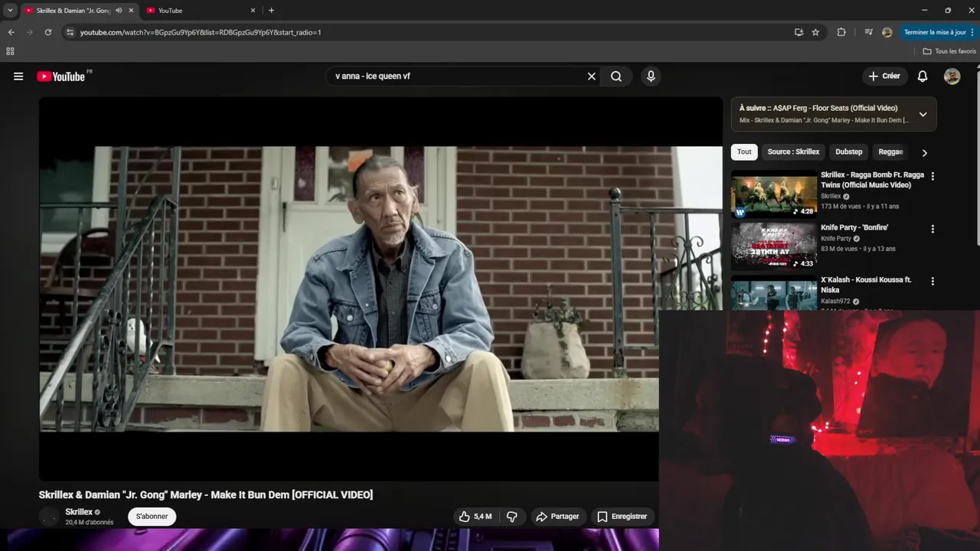Open Ragga Bomb video thumbnail
The height and width of the screenshot is (551, 980).
[773, 194]
